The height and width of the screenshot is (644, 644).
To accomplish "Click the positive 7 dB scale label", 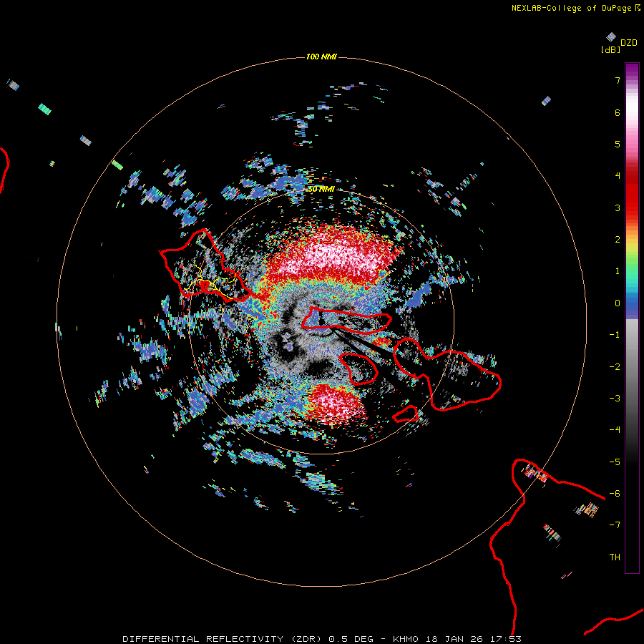I will coord(618,80).
